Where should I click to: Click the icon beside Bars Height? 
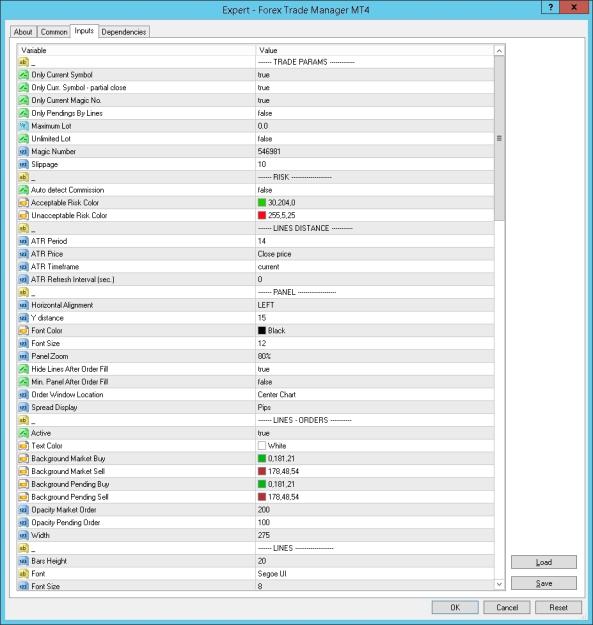point(24,561)
